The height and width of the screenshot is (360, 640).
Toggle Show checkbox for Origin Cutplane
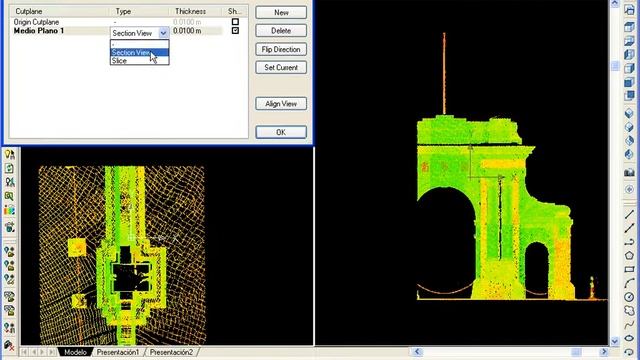click(235, 22)
